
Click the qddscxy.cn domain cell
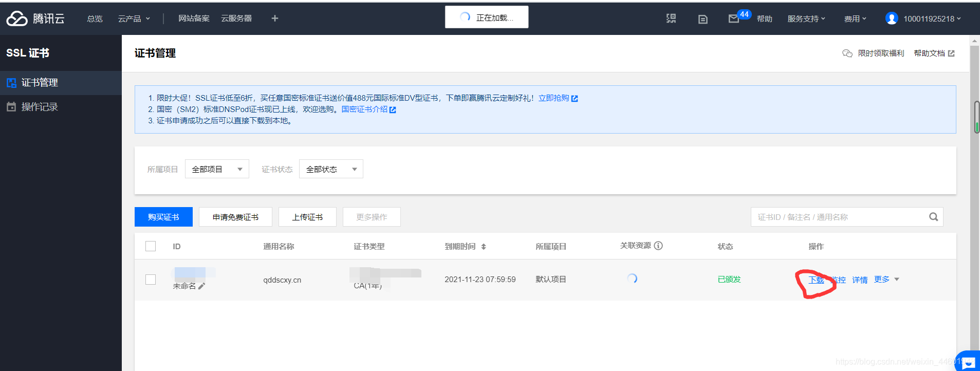[282, 280]
